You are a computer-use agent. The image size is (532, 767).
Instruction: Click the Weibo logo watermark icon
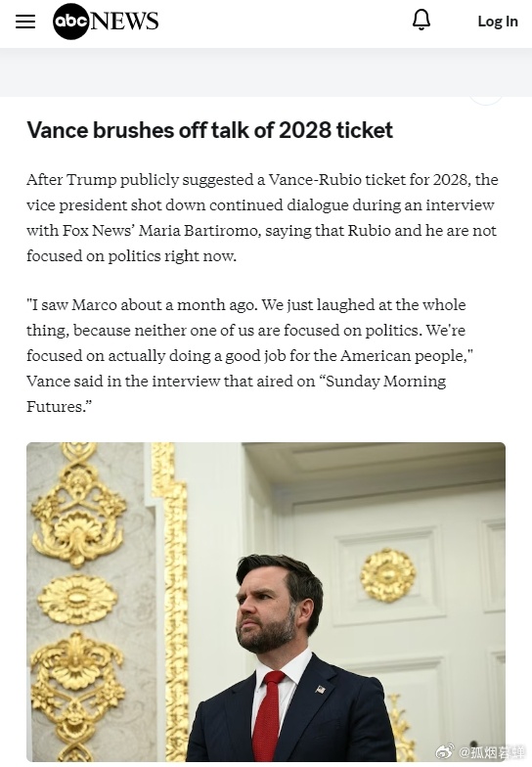pos(444,751)
